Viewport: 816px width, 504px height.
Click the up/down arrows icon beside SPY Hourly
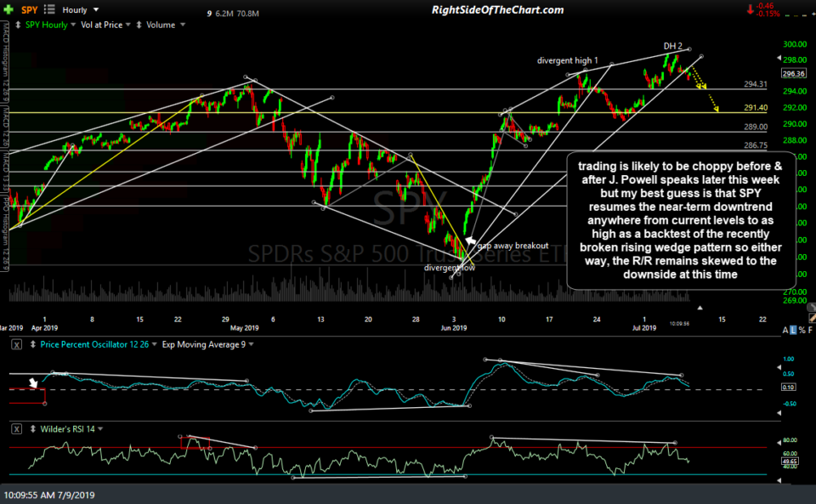click(x=19, y=24)
